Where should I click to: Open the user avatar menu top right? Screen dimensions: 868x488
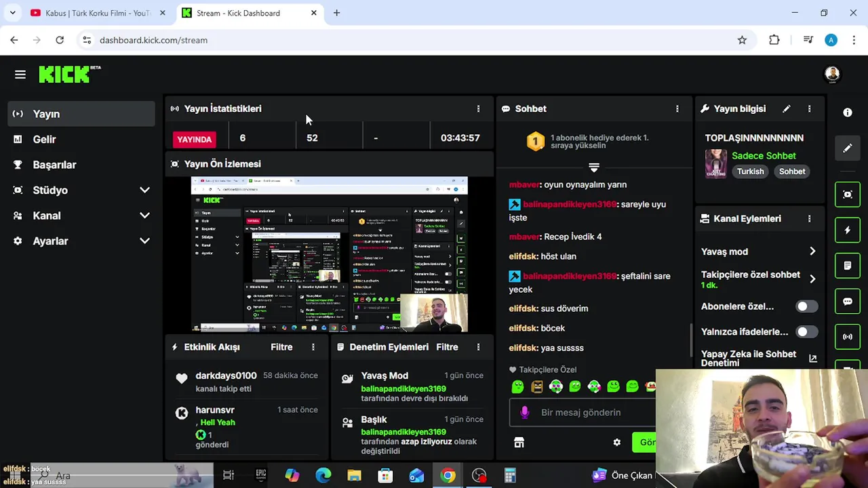832,75
